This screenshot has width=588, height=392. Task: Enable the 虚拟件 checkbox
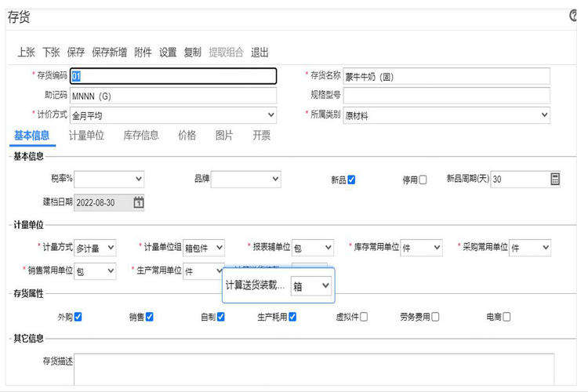pos(363,317)
